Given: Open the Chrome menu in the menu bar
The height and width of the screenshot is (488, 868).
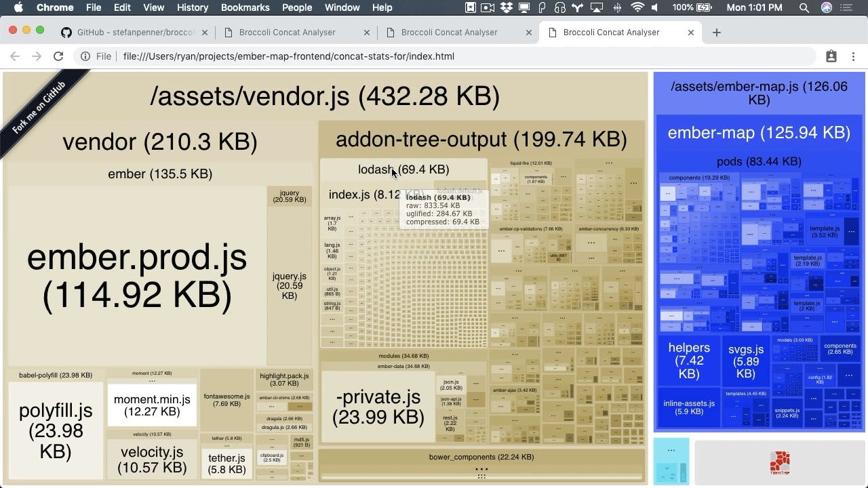Looking at the screenshot, I should point(54,7).
